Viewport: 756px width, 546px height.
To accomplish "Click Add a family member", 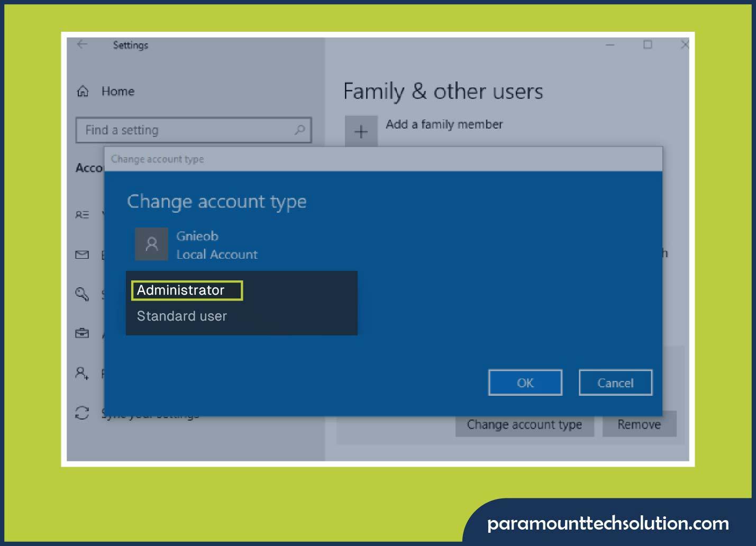I will pyautogui.click(x=443, y=124).
